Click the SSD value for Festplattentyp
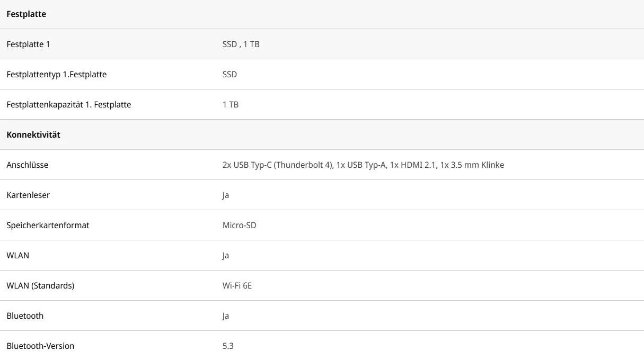 pyautogui.click(x=230, y=75)
